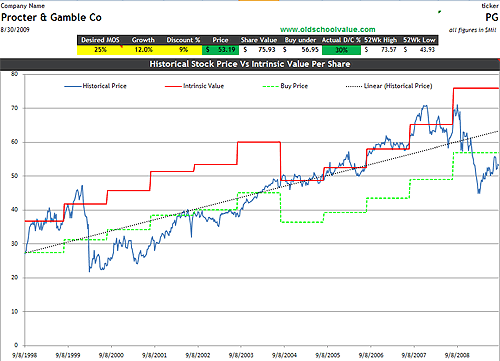Select the Growth value 12.0%
500x361 pixels.
143,50
